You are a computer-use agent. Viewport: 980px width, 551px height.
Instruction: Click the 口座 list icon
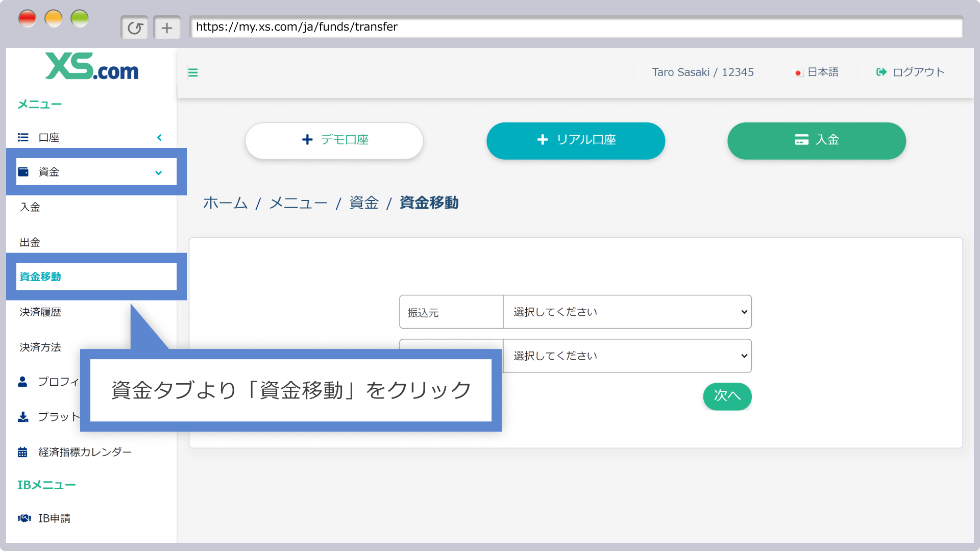(23, 137)
